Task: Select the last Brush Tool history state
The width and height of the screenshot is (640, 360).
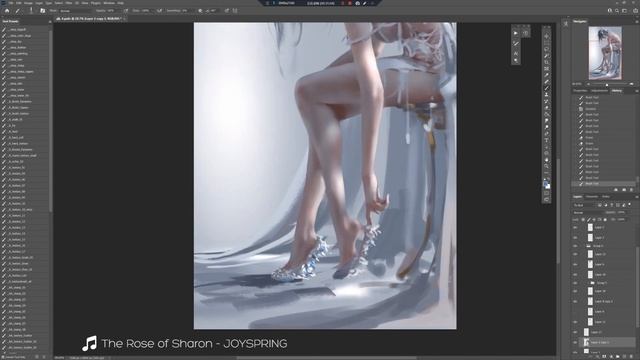Action: [x=603, y=184]
